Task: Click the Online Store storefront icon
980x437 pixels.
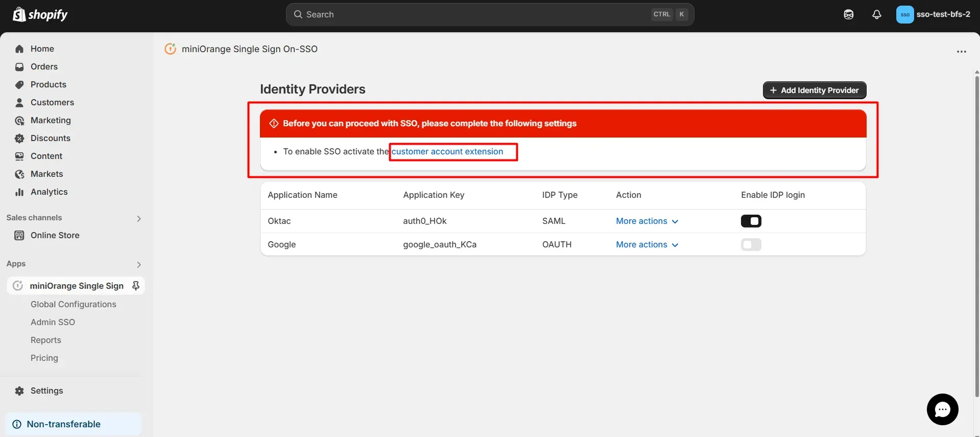Action: point(19,236)
